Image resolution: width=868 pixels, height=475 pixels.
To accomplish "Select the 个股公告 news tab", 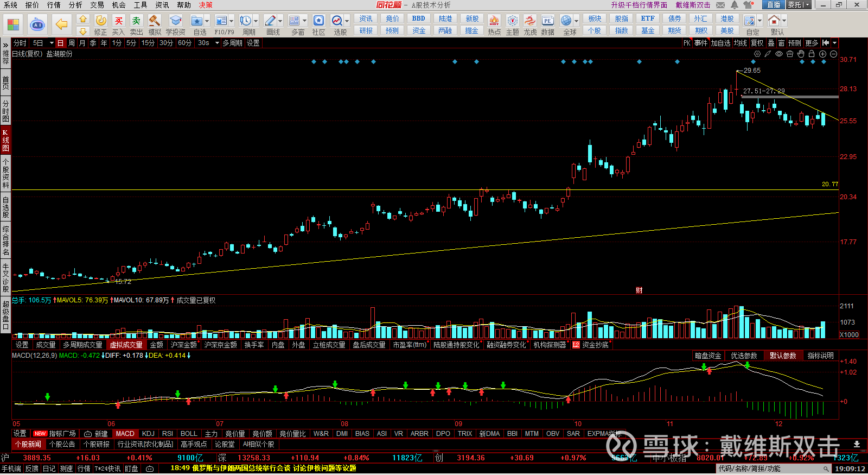I will coord(62,444).
